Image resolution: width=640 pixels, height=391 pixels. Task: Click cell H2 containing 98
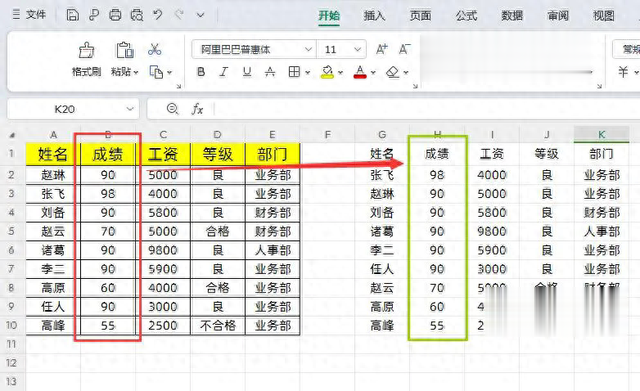[437, 175]
